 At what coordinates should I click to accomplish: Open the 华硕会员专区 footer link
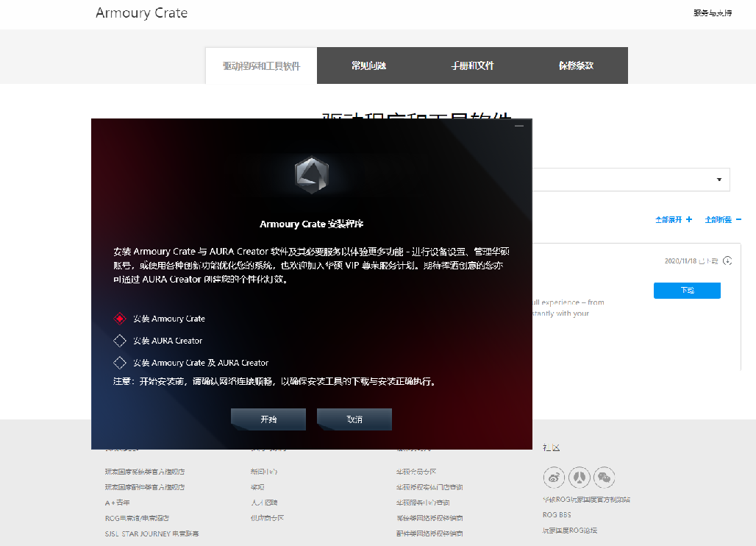click(416, 472)
